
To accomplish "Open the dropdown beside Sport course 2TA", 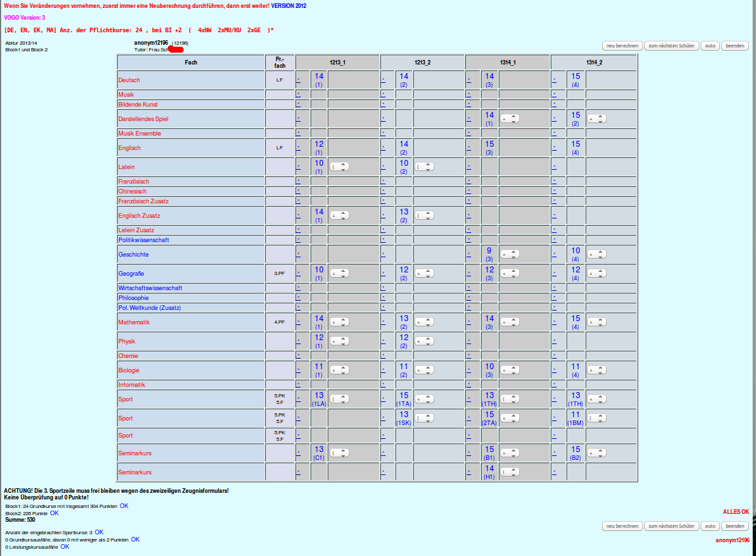I will pyautogui.click(x=510, y=418).
